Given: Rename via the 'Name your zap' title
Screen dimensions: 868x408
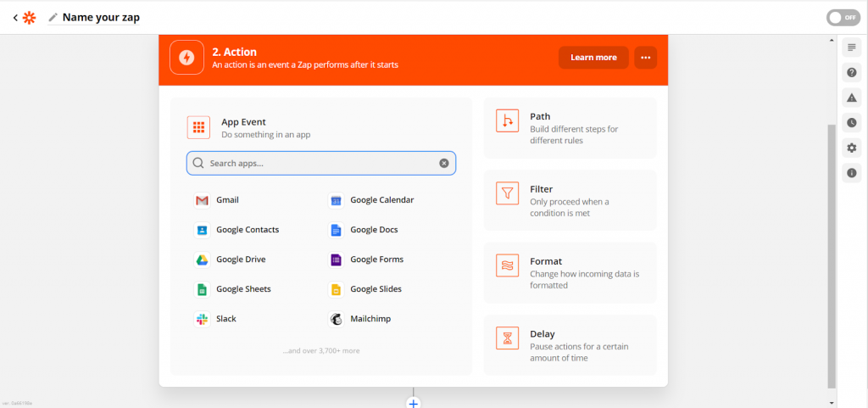Looking at the screenshot, I should click(x=101, y=17).
